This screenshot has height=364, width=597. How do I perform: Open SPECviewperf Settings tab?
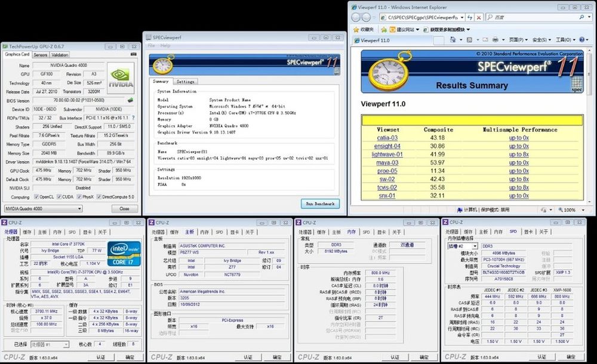[x=186, y=82]
